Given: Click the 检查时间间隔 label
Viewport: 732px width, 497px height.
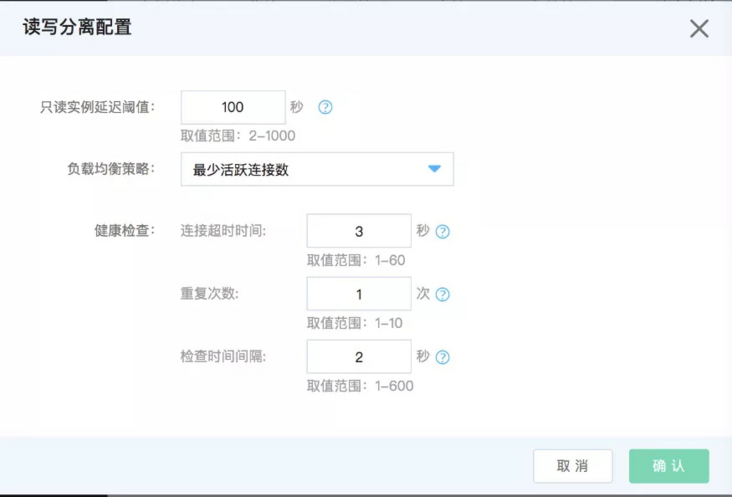Looking at the screenshot, I should point(223,357).
